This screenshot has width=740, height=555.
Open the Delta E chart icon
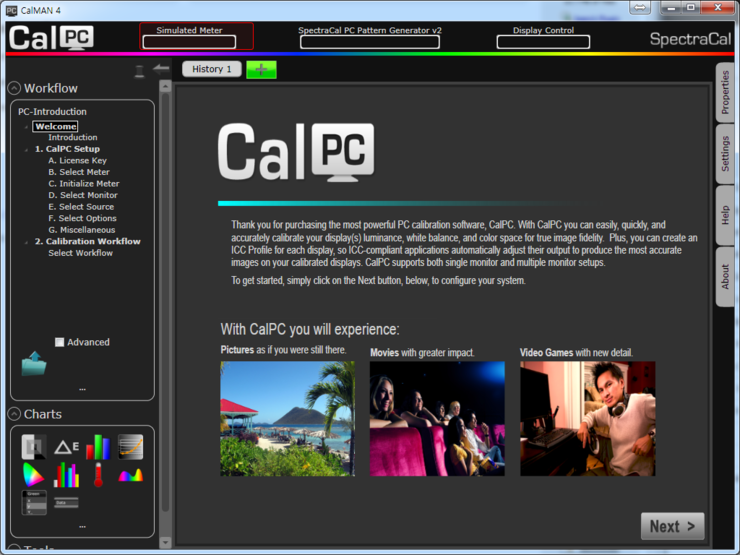coord(66,447)
